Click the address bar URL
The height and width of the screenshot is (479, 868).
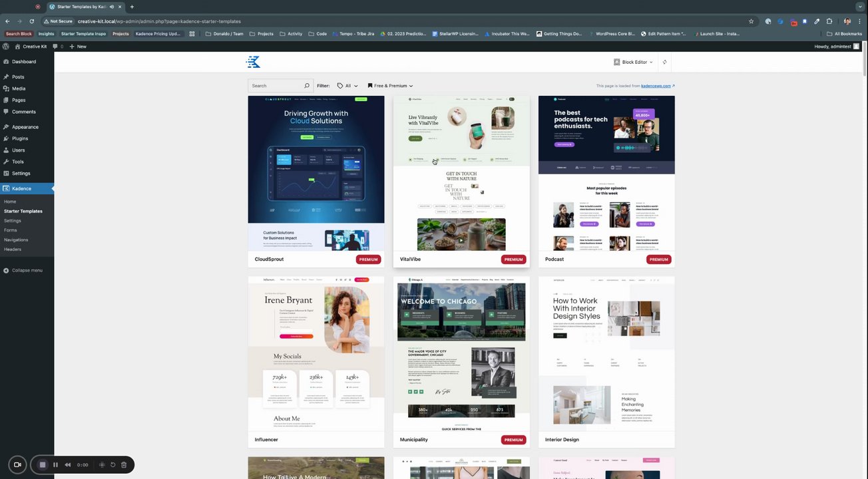[159, 21]
